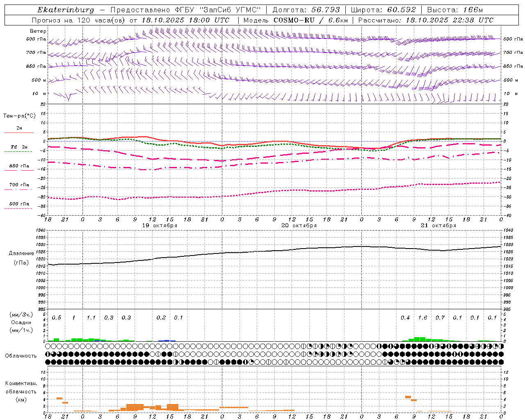525x420 pixels.
Task: Click the 10 м wind level label at left
Action: pyautogui.click(x=39, y=94)
